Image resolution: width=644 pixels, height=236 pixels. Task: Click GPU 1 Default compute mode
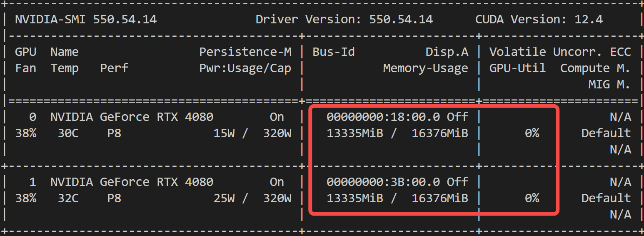(606, 198)
